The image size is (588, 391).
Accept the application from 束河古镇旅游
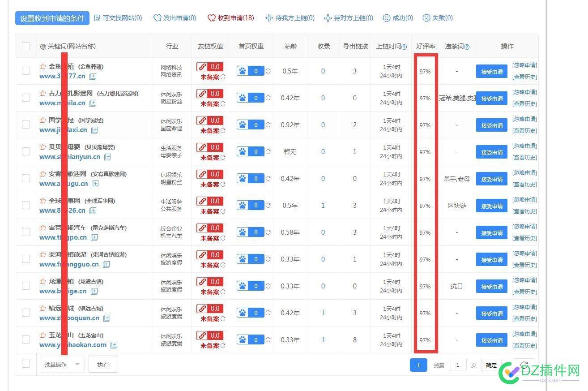coord(492,259)
